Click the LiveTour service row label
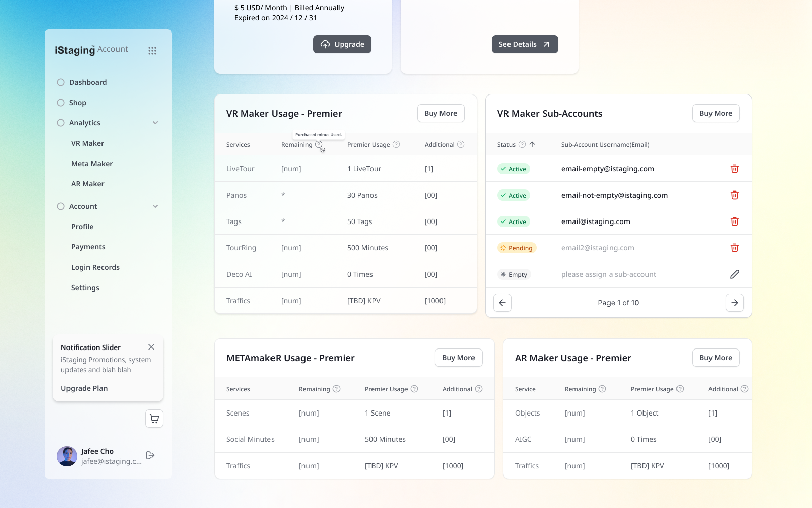812x508 pixels. [241, 169]
